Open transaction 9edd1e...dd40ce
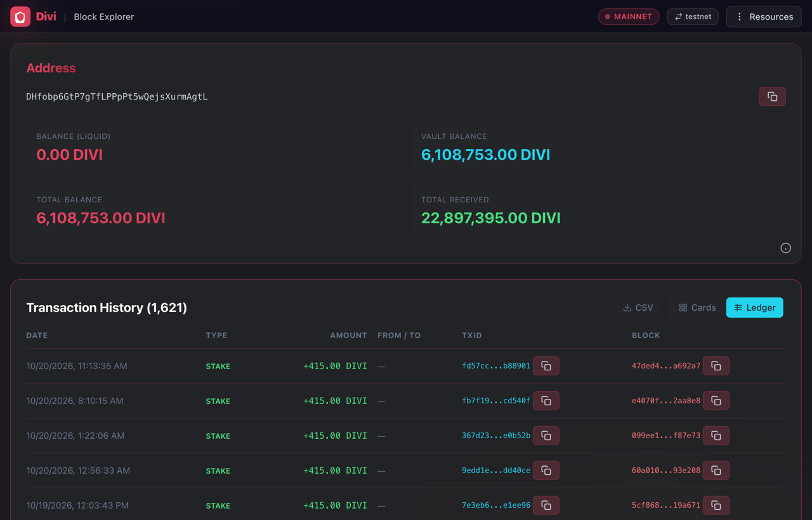Viewport: 812px width, 520px height. (496, 471)
